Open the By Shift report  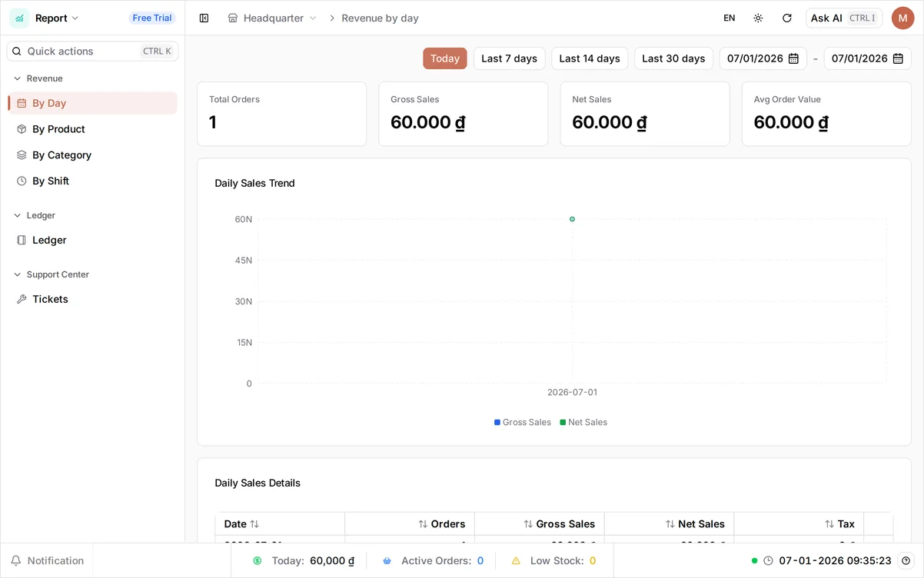pyautogui.click(x=92, y=181)
